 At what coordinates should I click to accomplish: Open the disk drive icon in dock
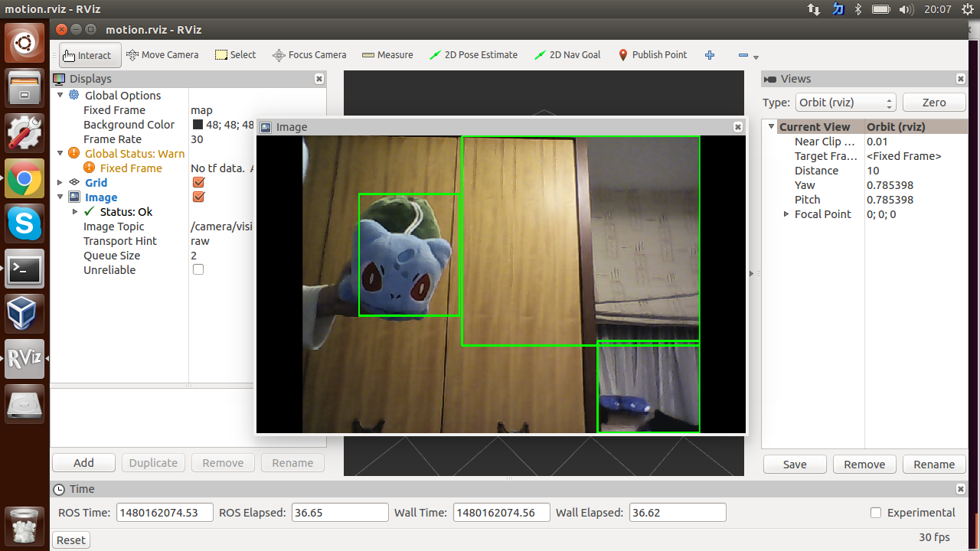click(x=24, y=404)
